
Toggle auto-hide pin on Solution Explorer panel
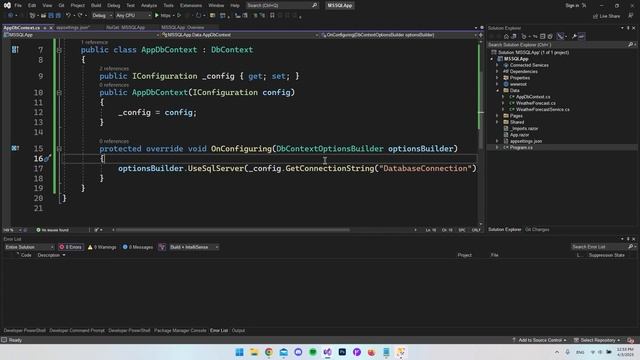click(628, 28)
